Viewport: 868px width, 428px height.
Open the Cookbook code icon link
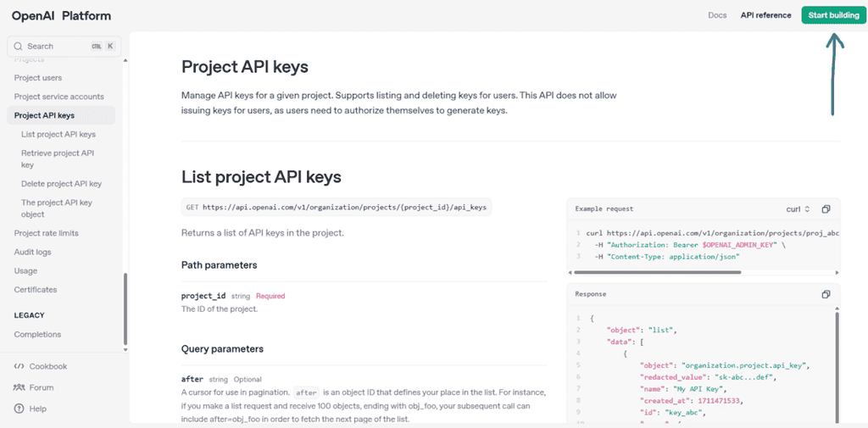19,366
